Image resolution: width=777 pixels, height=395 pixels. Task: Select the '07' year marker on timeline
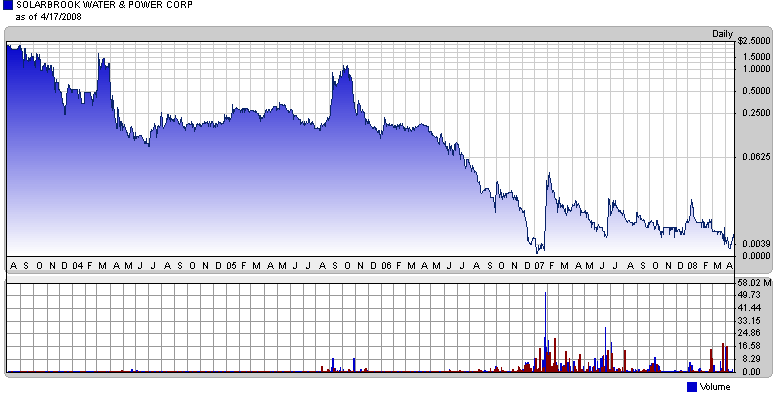pyautogui.click(x=539, y=266)
